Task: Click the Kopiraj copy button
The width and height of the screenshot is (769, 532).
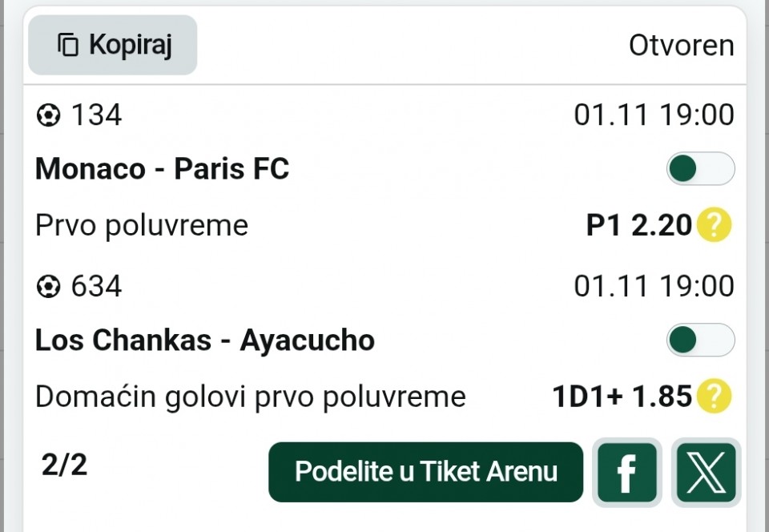Action: tap(113, 45)
